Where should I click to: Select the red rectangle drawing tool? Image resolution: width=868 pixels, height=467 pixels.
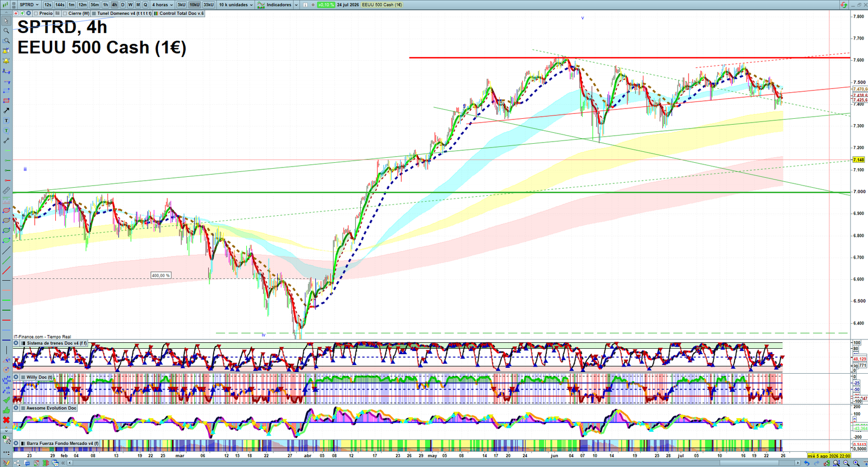point(6,101)
